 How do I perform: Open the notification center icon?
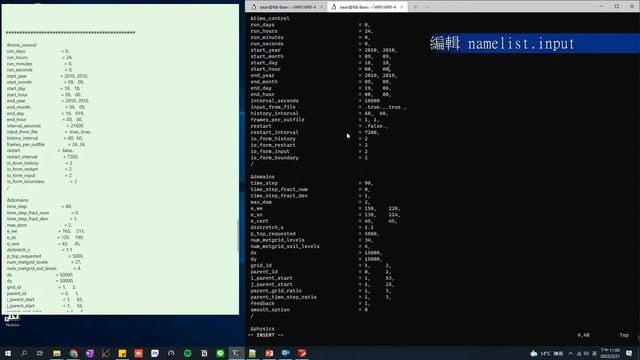(629, 353)
